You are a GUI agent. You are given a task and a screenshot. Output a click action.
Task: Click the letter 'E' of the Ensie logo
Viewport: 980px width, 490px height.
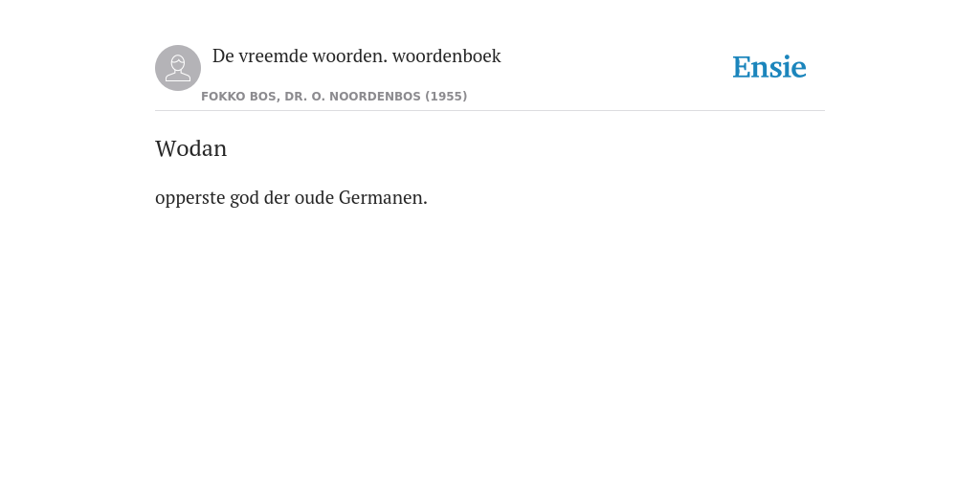pyautogui.click(x=742, y=67)
